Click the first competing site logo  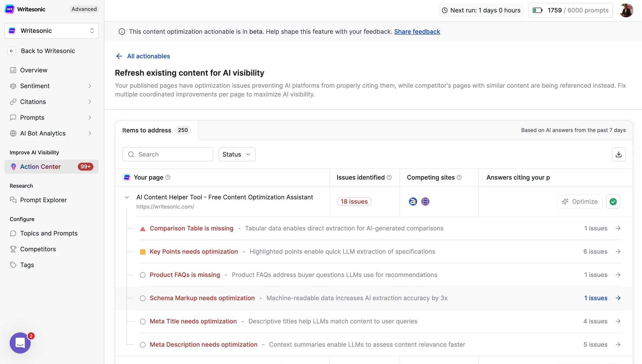coord(413,202)
